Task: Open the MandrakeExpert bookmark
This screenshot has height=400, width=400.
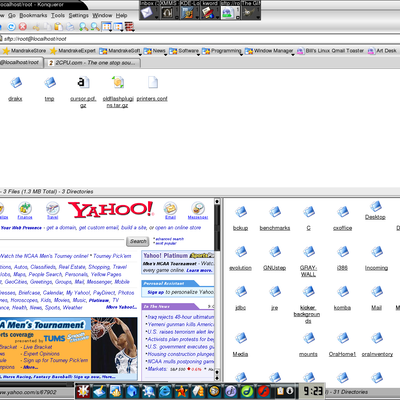Action: (x=73, y=51)
